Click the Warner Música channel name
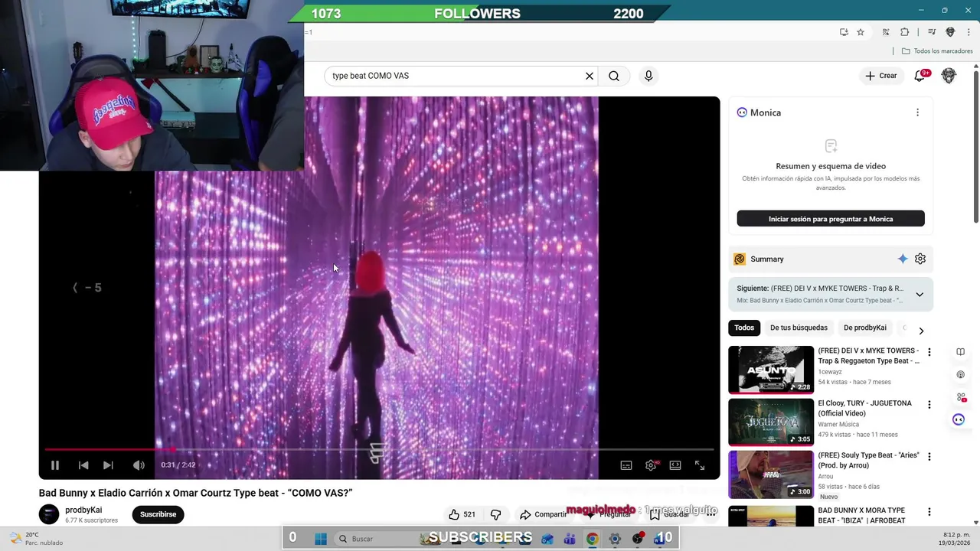The image size is (980, 551). (x=838, y=424)
